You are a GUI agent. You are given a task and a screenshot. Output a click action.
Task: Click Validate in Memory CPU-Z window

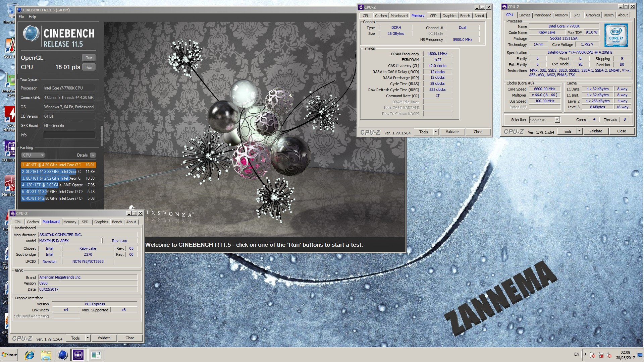coord(452,132)
